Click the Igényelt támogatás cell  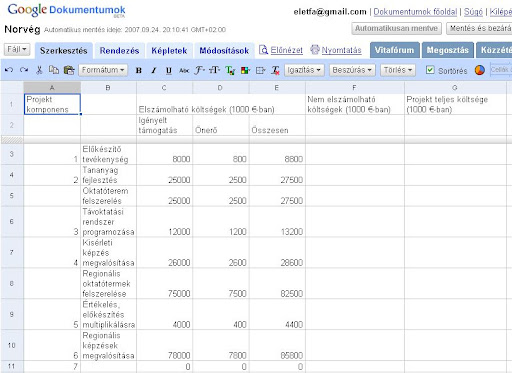[x=164, y=125]
